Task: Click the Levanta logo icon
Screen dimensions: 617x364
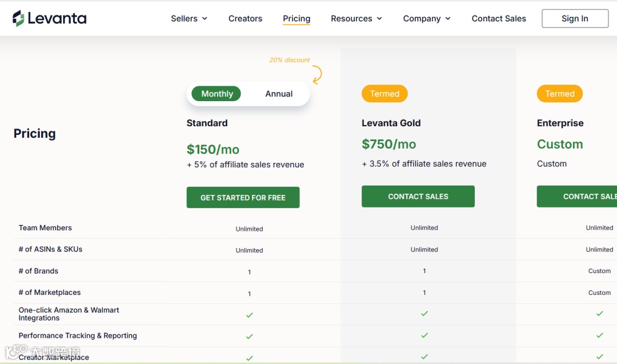Action: click(x=19, y=18)
